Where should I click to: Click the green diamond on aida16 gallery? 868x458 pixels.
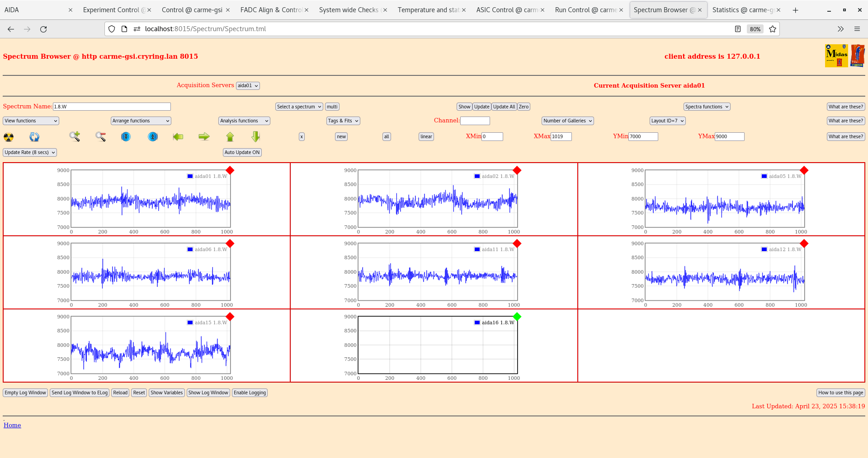pos(517,317)
